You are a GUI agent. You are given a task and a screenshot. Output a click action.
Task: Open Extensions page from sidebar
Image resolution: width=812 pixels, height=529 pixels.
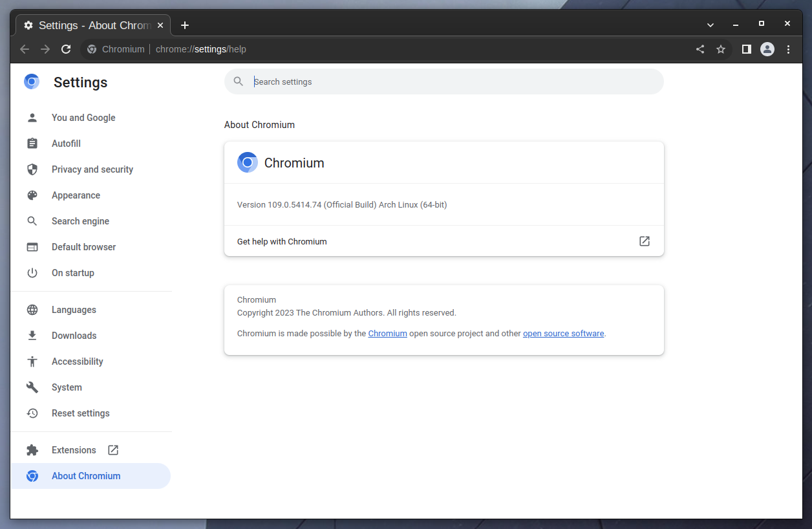pos(91,450)
